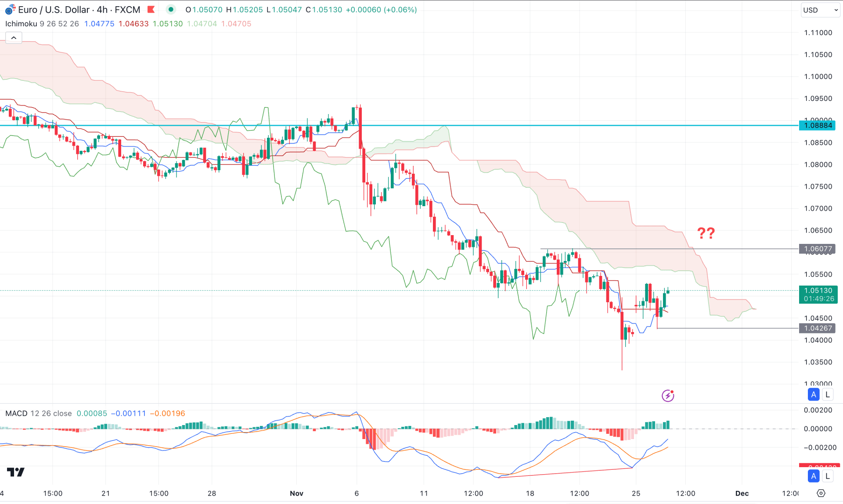Viewport: 843px width, 504px height.
Task: Click the MACD indicator legend label
Action: pos(16,413)
